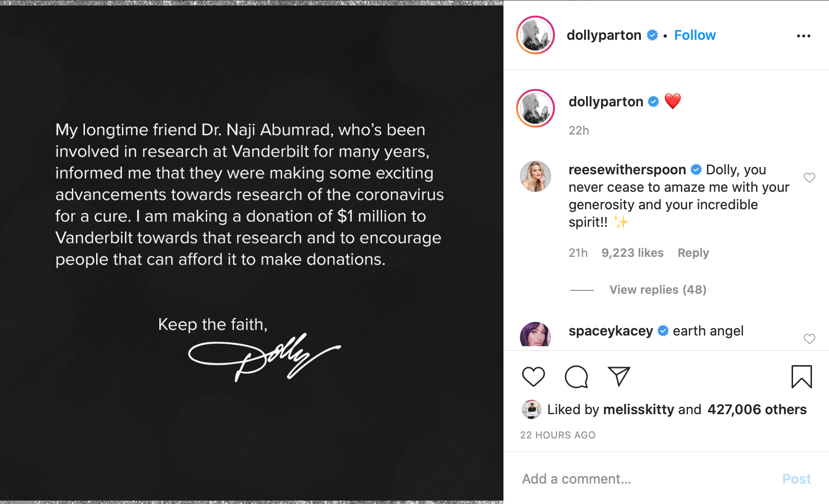The height and width of the screenshot is (504, 829).
Task: Expand View replies (48)
Action: [x=657, y=290]
